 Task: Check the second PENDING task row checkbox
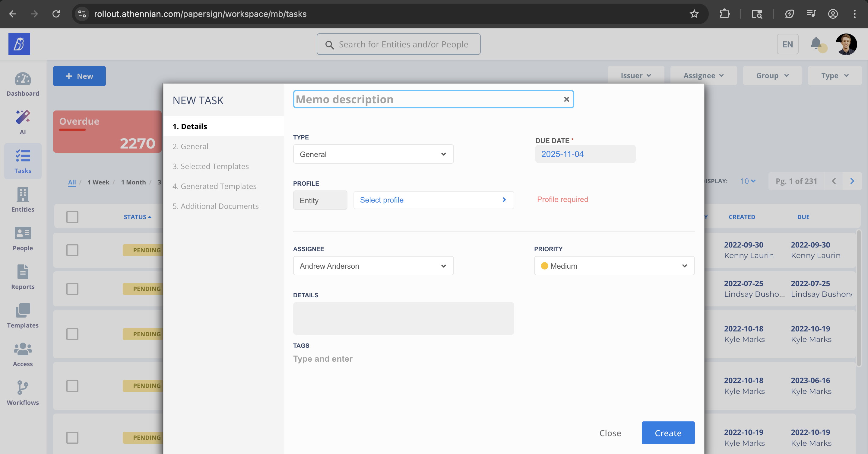coord(72,289)
